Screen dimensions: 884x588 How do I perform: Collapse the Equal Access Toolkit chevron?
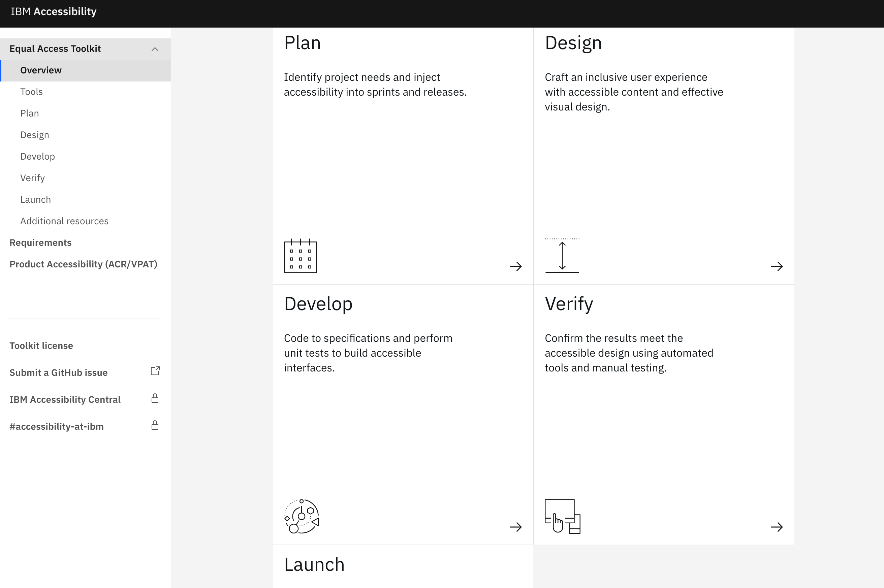[x=155, y=49]
